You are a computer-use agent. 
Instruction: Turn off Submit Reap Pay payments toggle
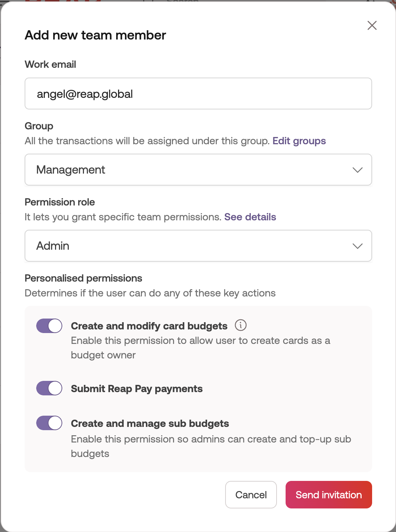pos(49,388)
